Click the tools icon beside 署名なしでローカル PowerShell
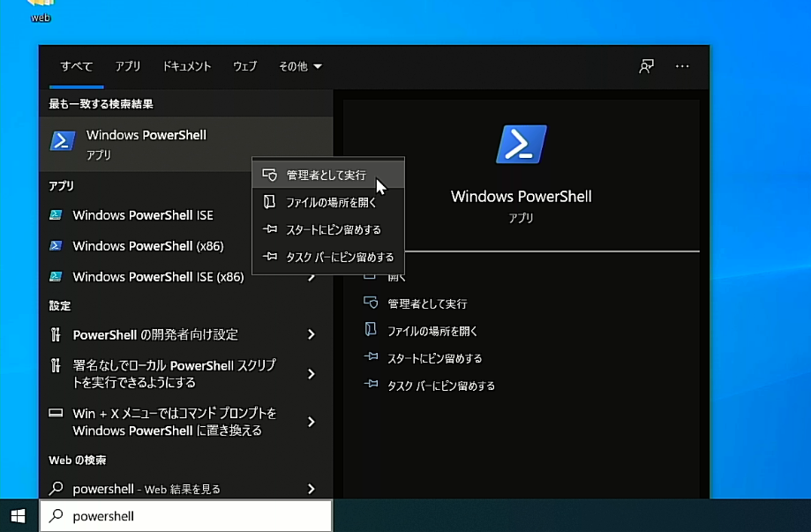Viewport: 811px width, 532px height. 56,365
